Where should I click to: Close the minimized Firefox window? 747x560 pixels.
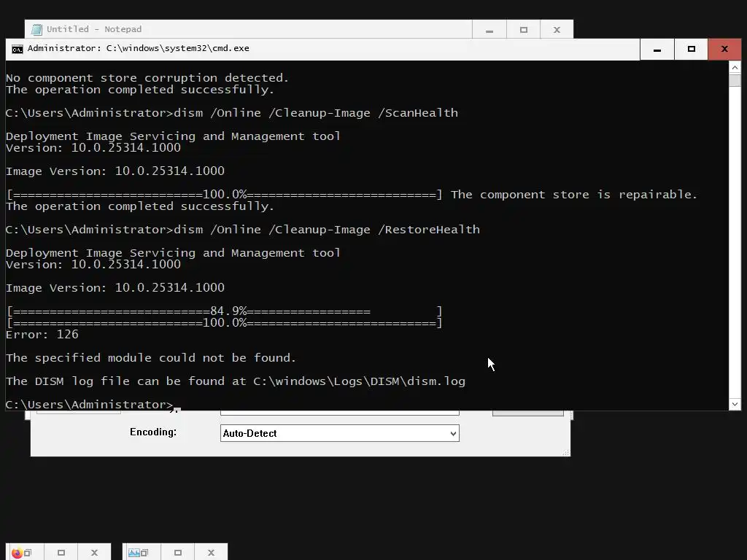94,553
